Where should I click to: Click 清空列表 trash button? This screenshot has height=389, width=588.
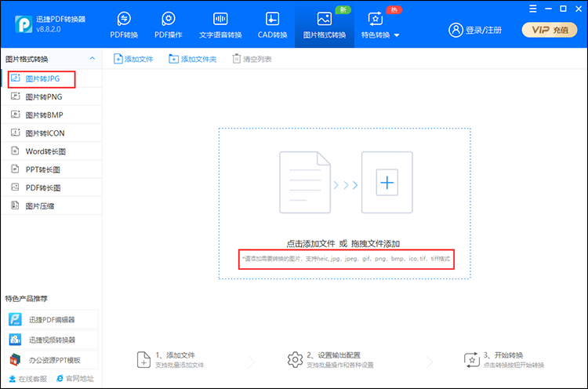(252, 59)
